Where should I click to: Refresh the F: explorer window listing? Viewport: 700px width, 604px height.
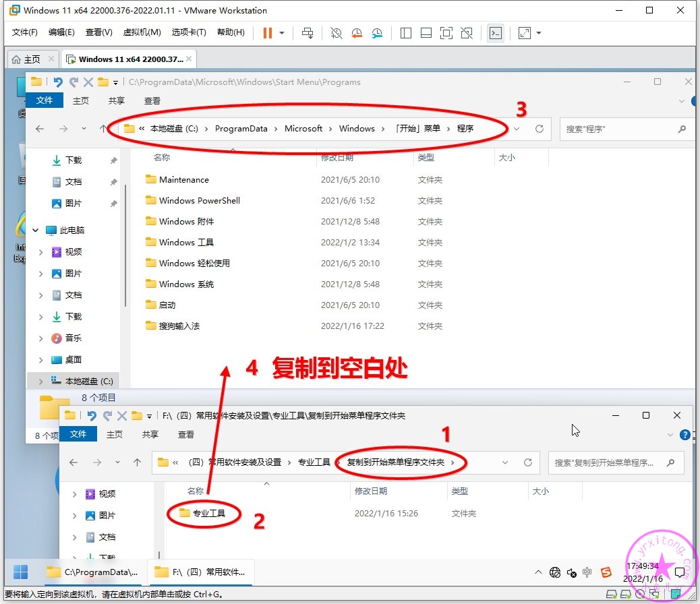click(528, 462)
